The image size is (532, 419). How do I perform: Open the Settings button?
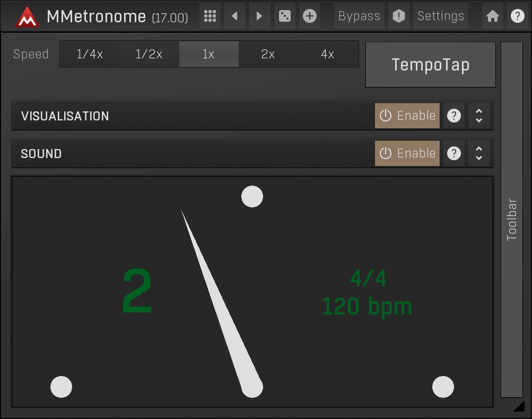440,16
